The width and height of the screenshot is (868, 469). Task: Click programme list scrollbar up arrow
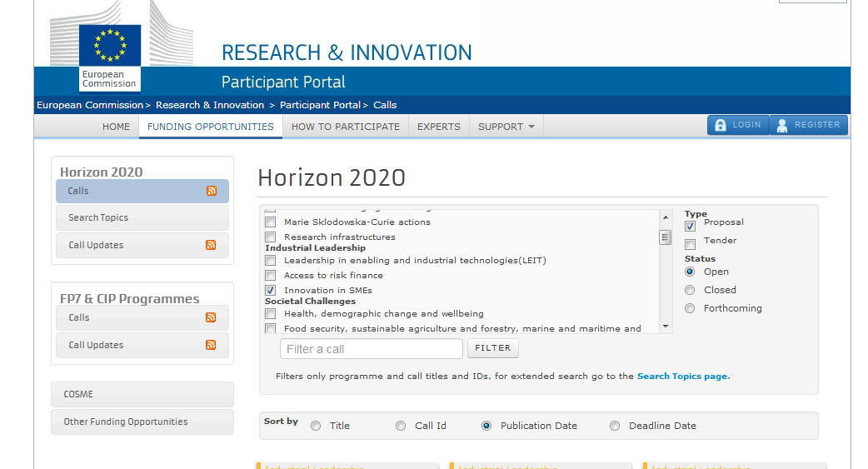coord(666,217)
